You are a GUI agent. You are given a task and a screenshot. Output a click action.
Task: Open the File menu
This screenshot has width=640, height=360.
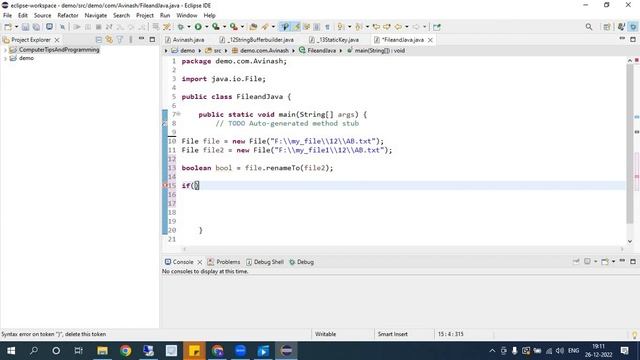[7, 15]
